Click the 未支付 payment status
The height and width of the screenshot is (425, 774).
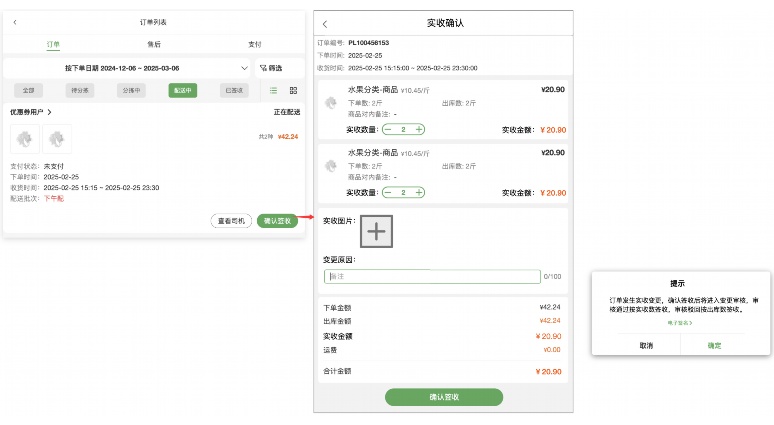point(54,166)
